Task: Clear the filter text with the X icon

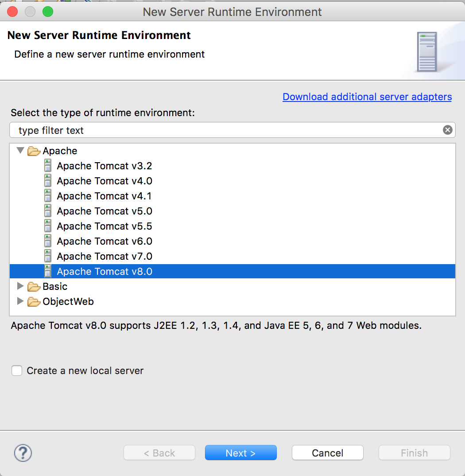Action: (447, 130)
